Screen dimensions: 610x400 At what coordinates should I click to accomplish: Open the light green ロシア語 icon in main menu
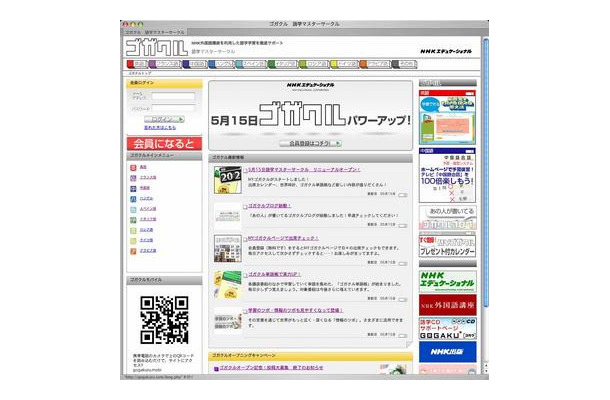click(133, 231)
